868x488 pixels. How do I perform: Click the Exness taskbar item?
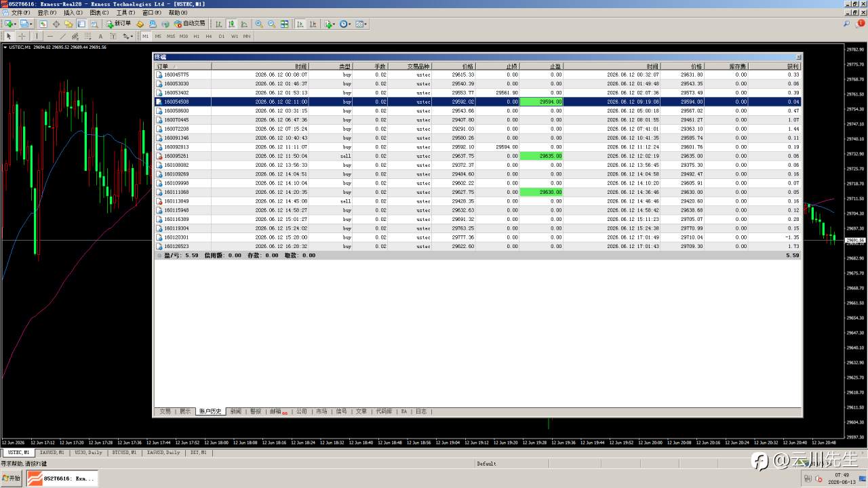[x=62, y=478]
